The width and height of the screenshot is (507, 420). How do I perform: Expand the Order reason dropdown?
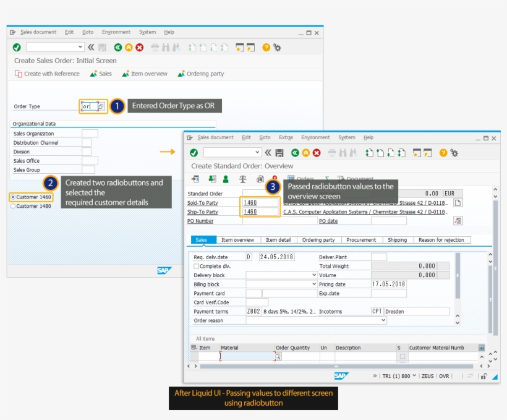[383, 320]
